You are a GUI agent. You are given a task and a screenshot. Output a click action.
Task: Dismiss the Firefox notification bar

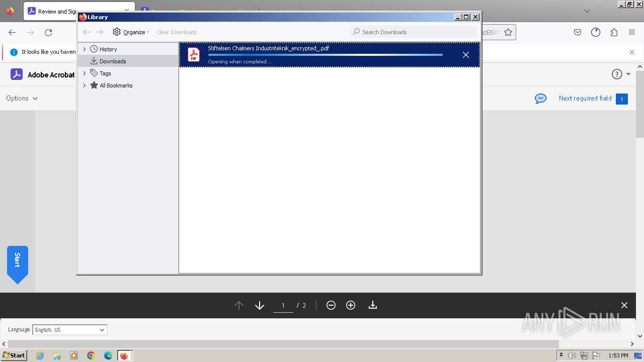[x=632, y=52]
